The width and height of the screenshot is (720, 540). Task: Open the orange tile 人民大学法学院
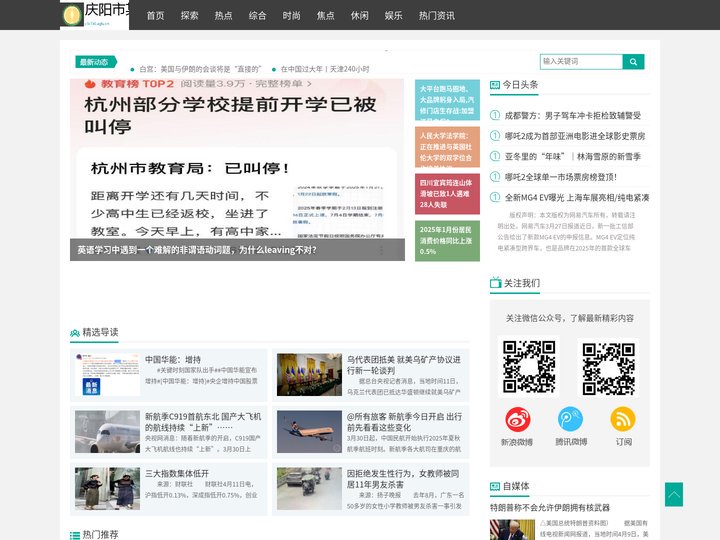click(x=447, y=147)
